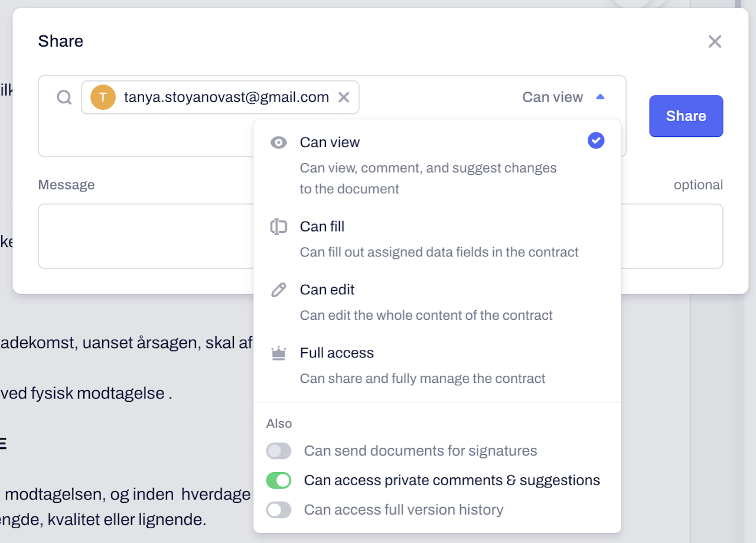The height and width of the screenshot is (543, 756).
Task: Remove tanya.stoyanovast@gmail.com using the chip X icon
Action: (344, 97)
